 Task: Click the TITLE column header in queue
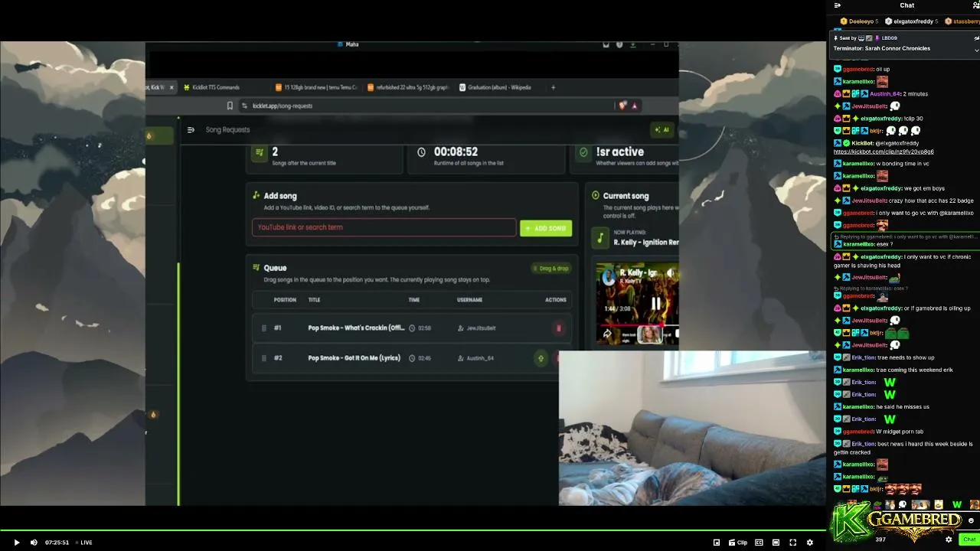point(314,300)
